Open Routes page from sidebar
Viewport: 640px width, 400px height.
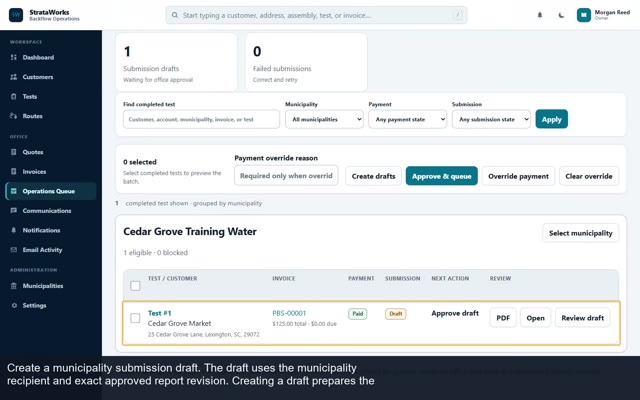point(51,116)
